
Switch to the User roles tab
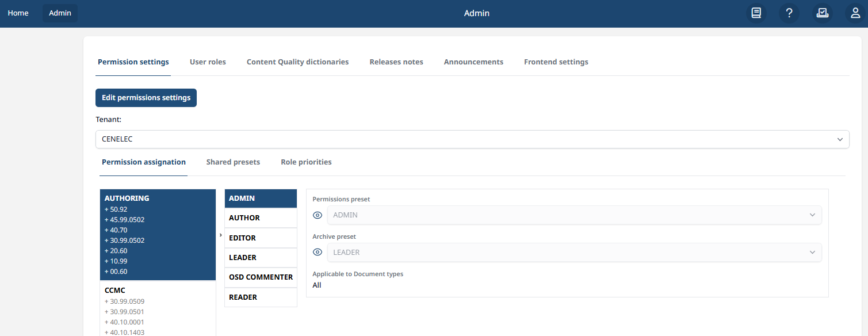[x=208, y=62]
